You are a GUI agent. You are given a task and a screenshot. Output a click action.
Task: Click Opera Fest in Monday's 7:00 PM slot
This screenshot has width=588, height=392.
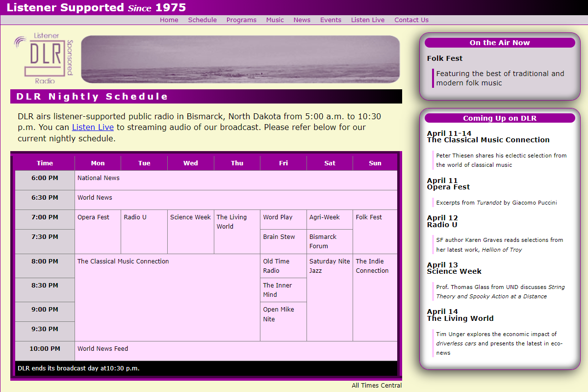[x=93, y=217]
